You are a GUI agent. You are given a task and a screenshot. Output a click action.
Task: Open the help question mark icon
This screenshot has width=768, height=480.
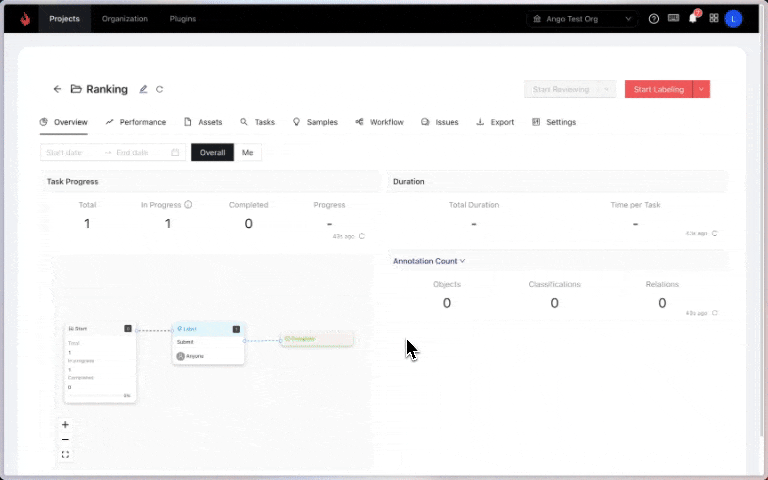pyautogui.click(x=654, y=19)
